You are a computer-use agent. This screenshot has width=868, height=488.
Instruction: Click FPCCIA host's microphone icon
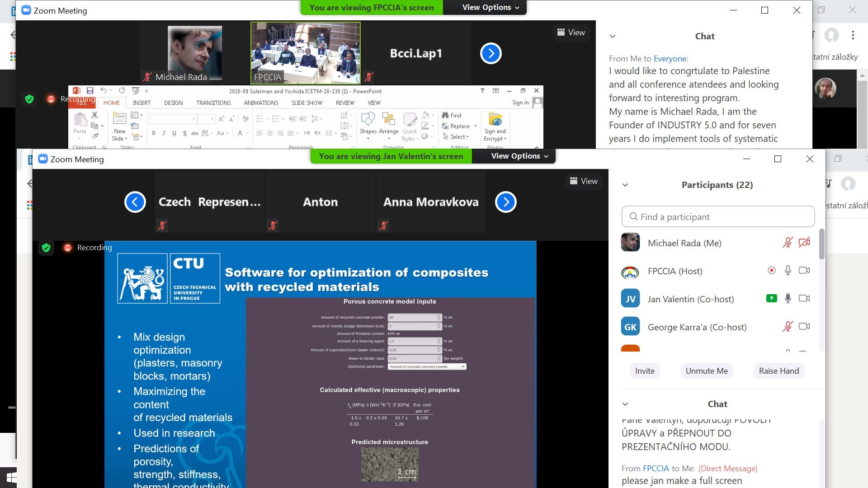point(788,271)
